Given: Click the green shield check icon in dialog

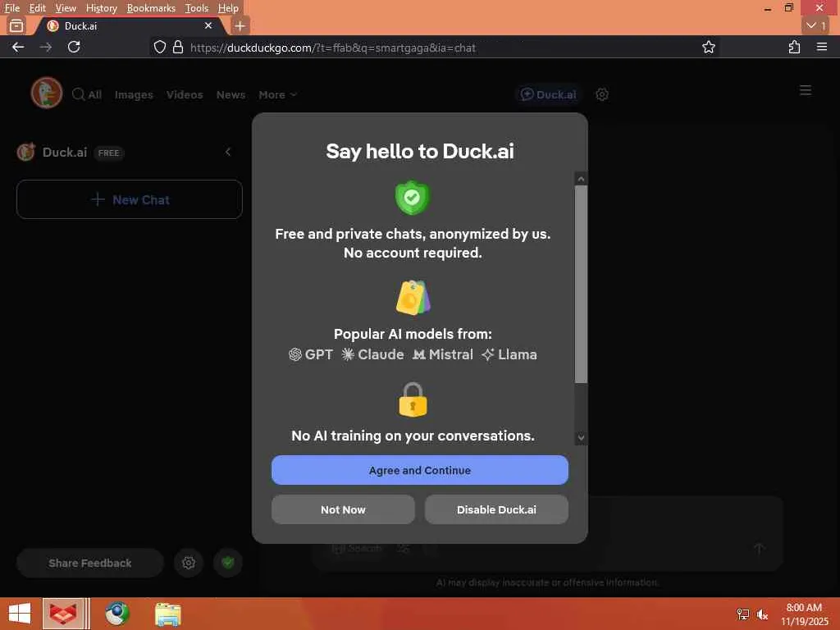Looking at the screenshot, I should [412, 198].
